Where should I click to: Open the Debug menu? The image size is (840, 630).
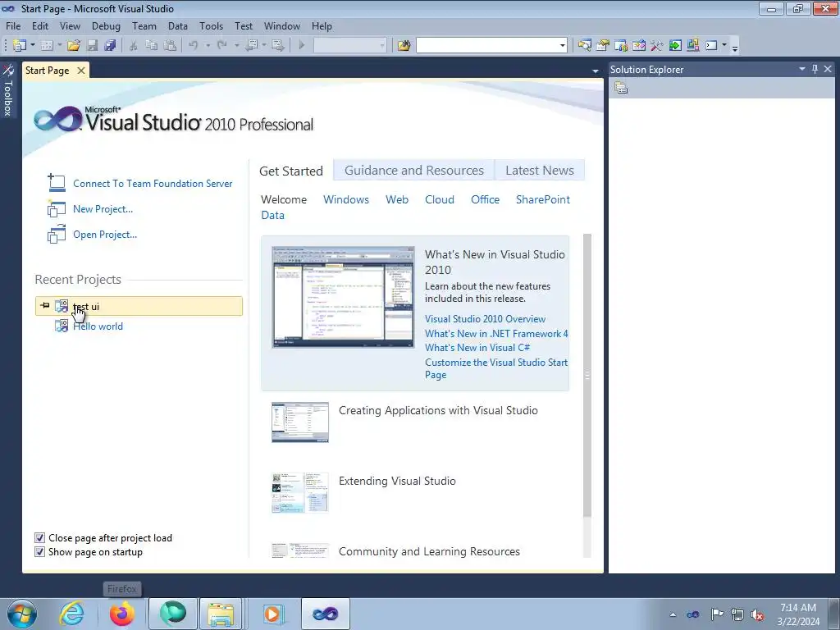[106, 25]
